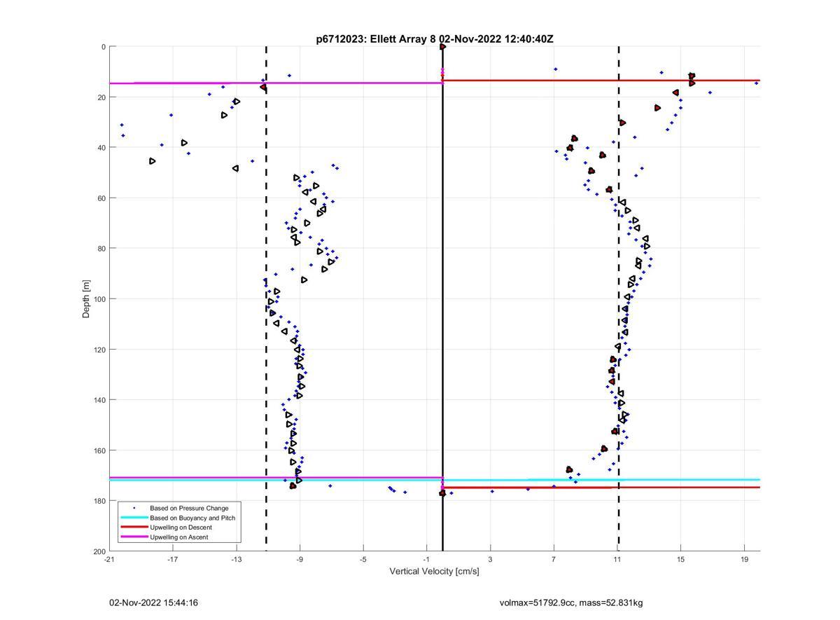Image resolution: width=840 pixels, height=620 pixels.
Task: Click the "Upwelling on Descent" legend entry
Action: pos(181,528)
